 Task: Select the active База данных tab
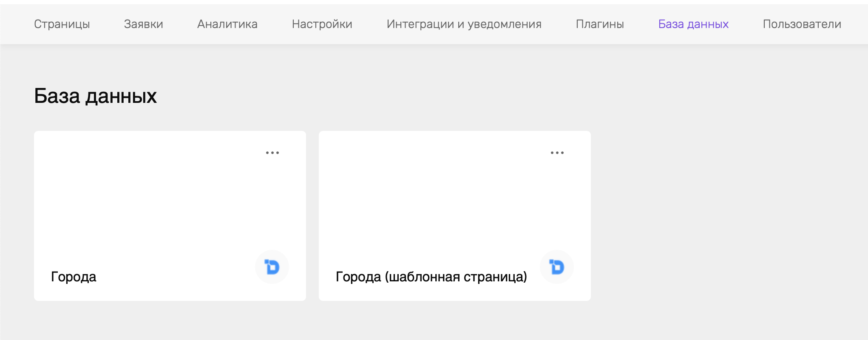[693, 24]
